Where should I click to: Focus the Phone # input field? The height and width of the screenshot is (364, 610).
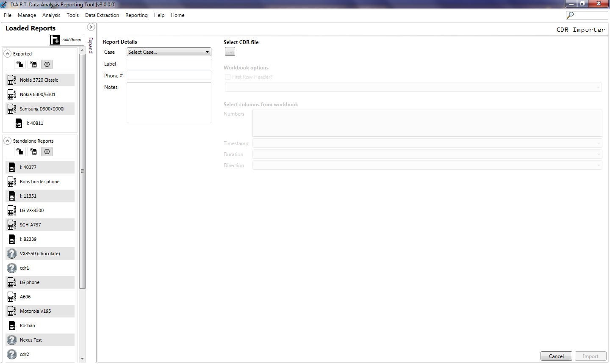[169, 75]
